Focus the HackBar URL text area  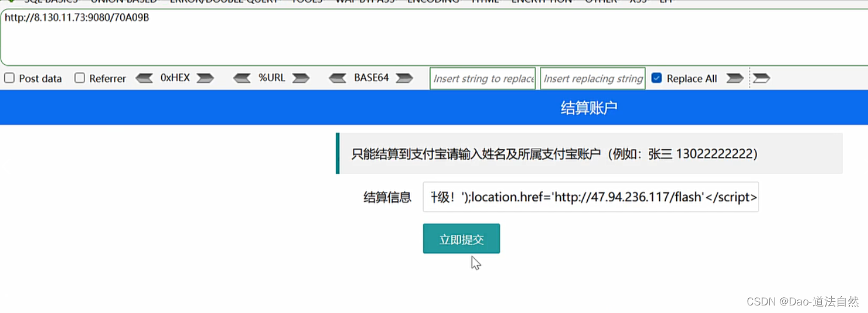click(434, 37)
